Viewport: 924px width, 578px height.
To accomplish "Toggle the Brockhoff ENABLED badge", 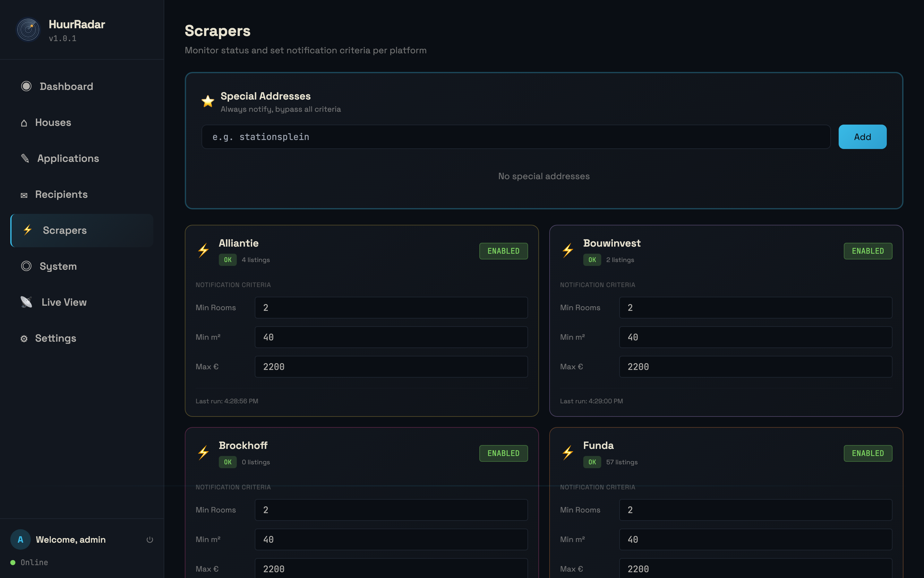I will click(x=503, y=453).
